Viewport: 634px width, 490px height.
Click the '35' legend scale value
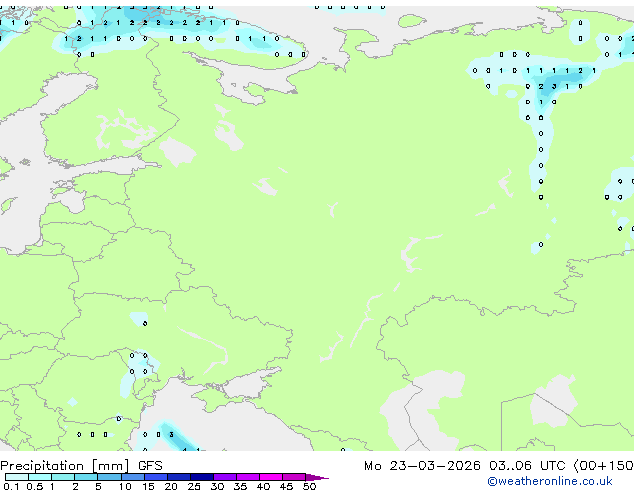240,486
